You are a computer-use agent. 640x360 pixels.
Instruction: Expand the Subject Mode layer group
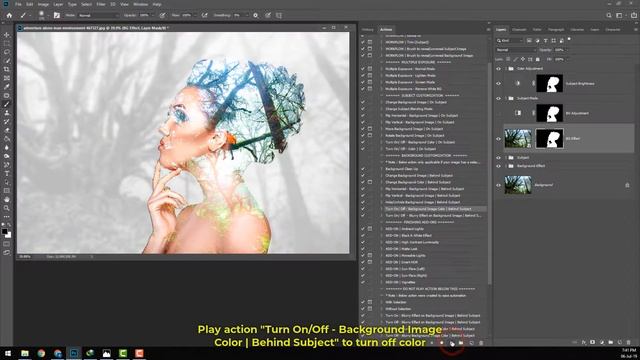(506, 98)
